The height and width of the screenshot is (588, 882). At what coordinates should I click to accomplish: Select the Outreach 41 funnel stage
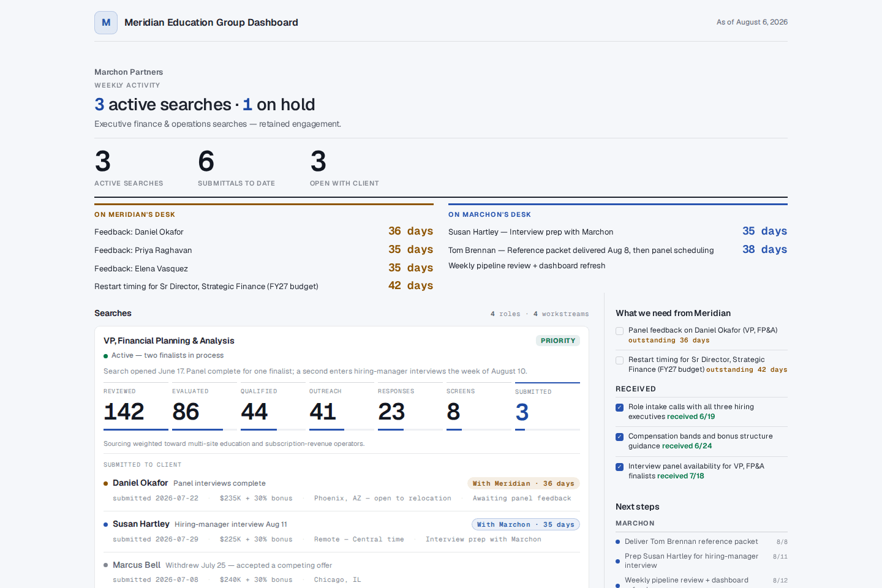click(x=342, y=407)
